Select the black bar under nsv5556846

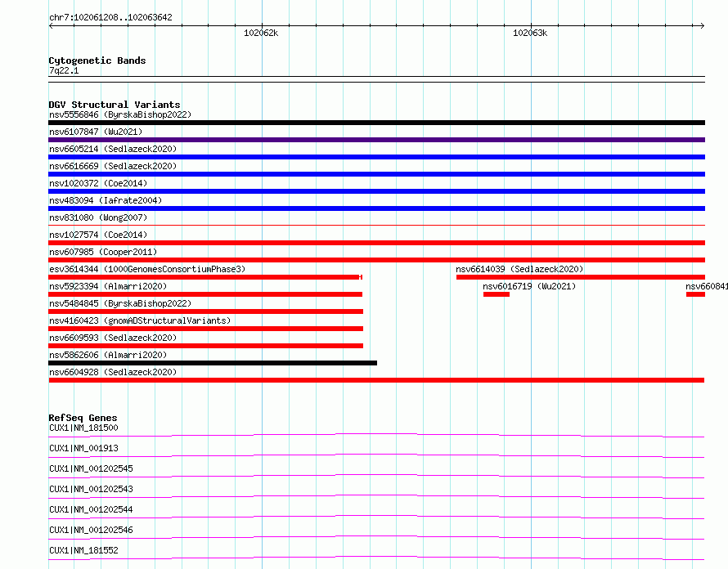[376, 123]
